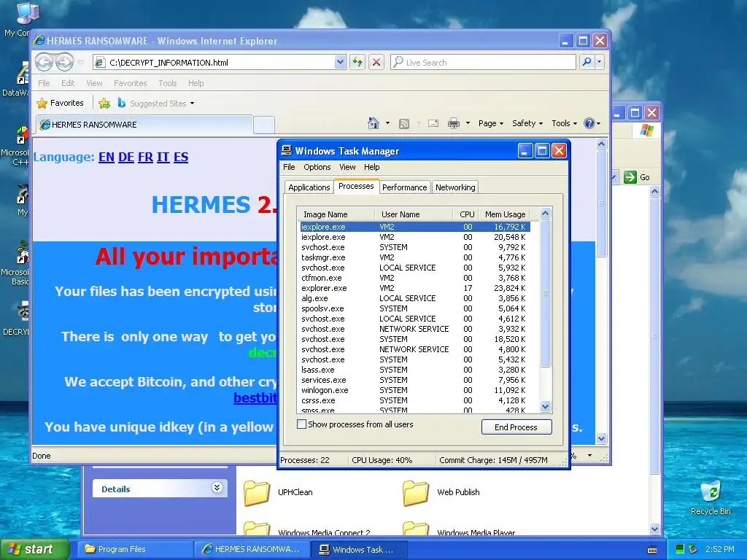Click the EN language link
Screen dimensions: 747x560
click(107, 157)
